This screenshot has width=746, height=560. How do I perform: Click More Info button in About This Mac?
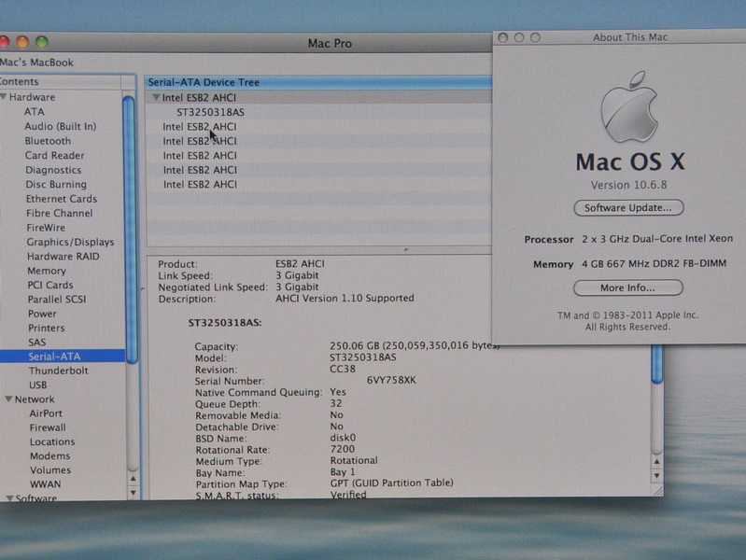click(x=628, y=287)
